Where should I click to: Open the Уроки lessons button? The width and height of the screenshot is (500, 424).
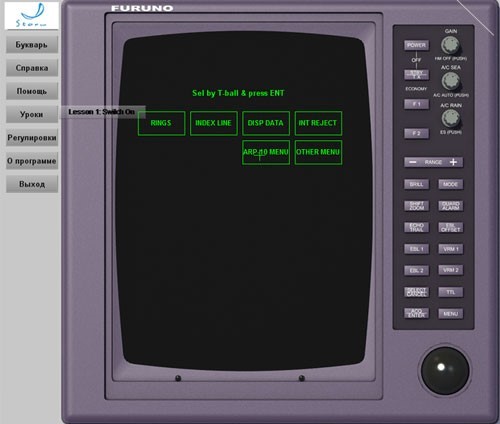[x=32, y=114]
